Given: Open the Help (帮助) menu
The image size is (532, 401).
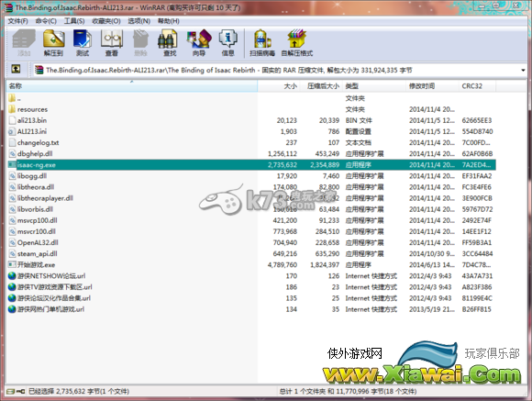Looking at the screenshot, I should pos(168,21).
